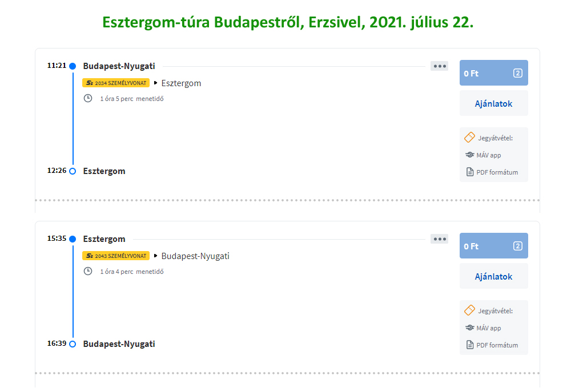
Task: Open three-dot menu for the Esztergom departure
Action: point(439,239)
